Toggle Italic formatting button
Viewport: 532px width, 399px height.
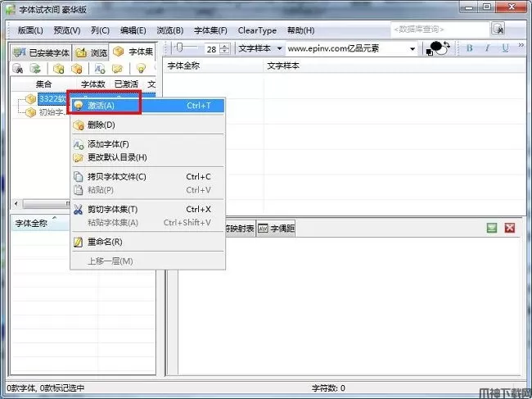click(x=487, y=48)
